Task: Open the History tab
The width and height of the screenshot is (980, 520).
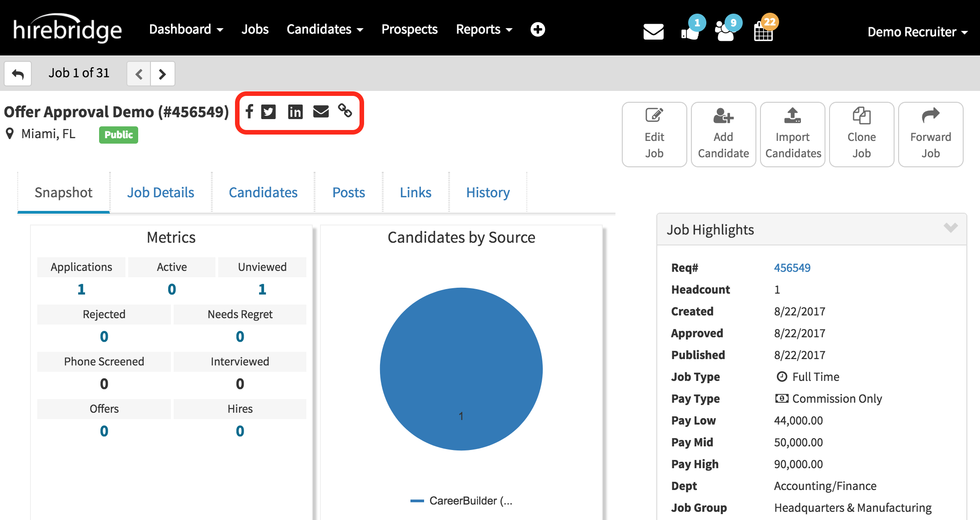Action: [488, 192]
